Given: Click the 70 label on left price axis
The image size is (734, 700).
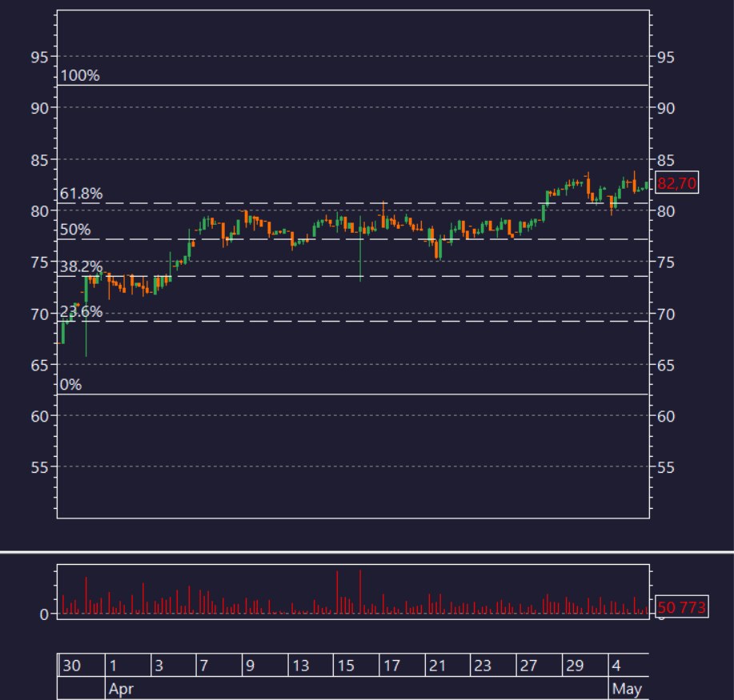Looking at the screenshot, I should 39,314.
